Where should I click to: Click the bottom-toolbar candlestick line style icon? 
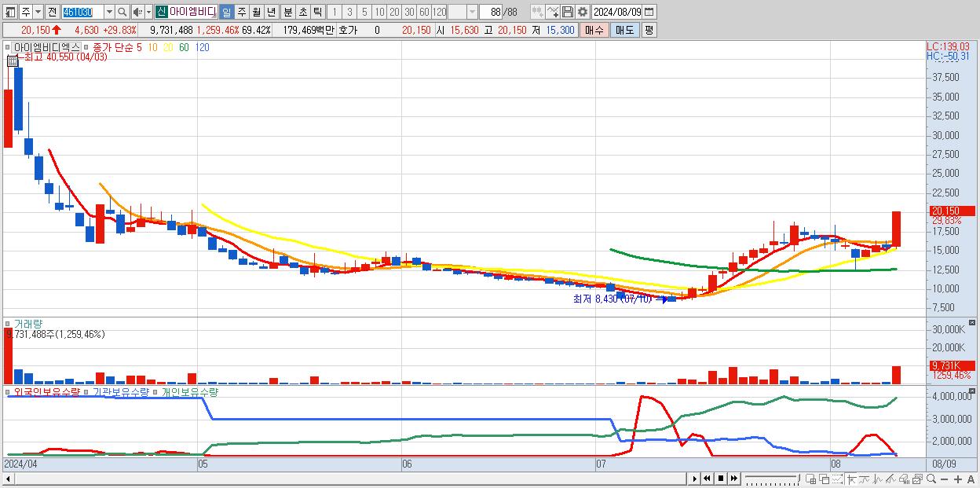pos(878,479)
